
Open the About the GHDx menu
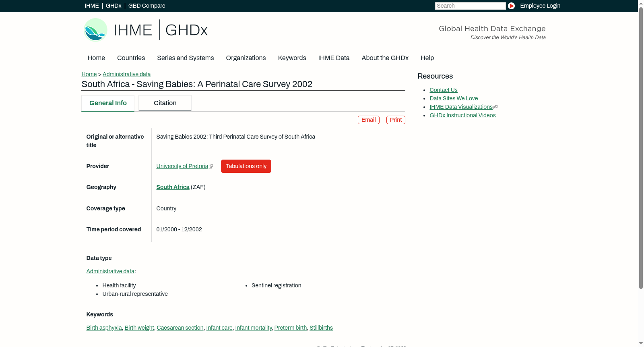point(385,58)
